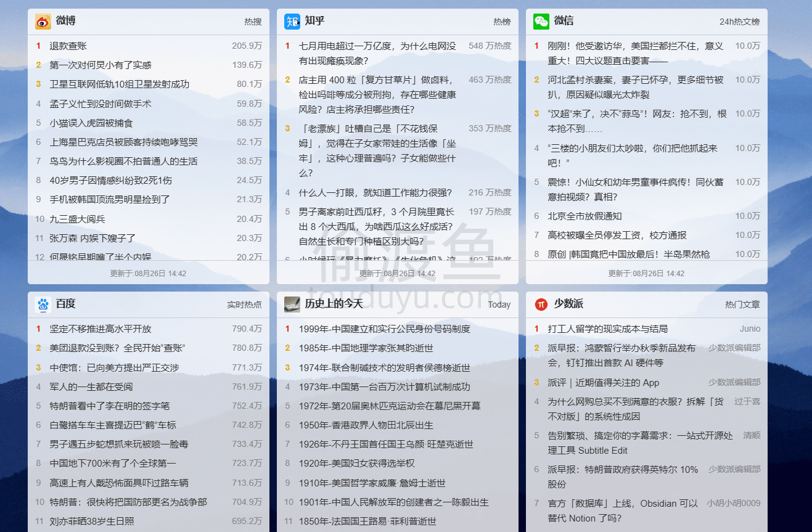Open Baidu topic 坚定不移推进高水平开放
The width and height of the screenshot is (812, 532).
point(100,329)
